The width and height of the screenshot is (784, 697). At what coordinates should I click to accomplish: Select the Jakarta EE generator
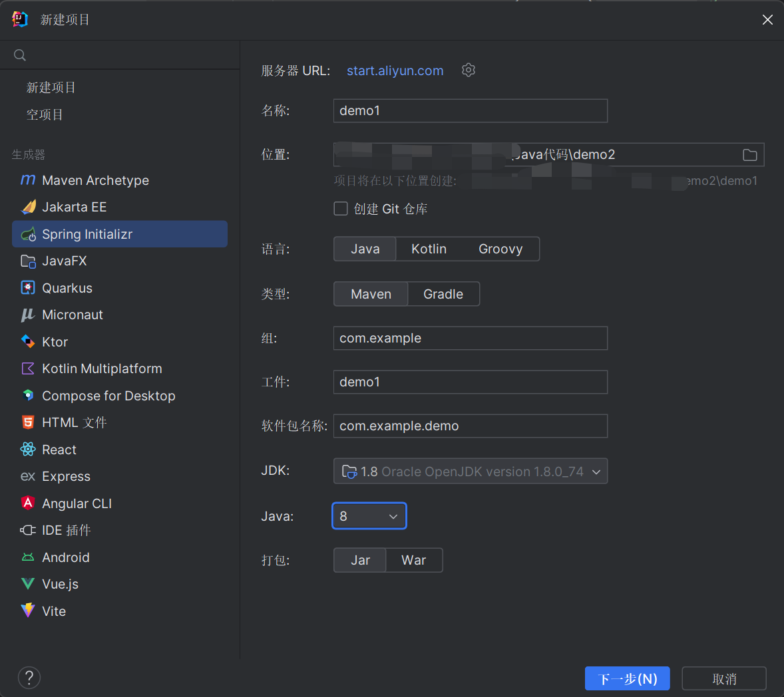pos(74,207)
